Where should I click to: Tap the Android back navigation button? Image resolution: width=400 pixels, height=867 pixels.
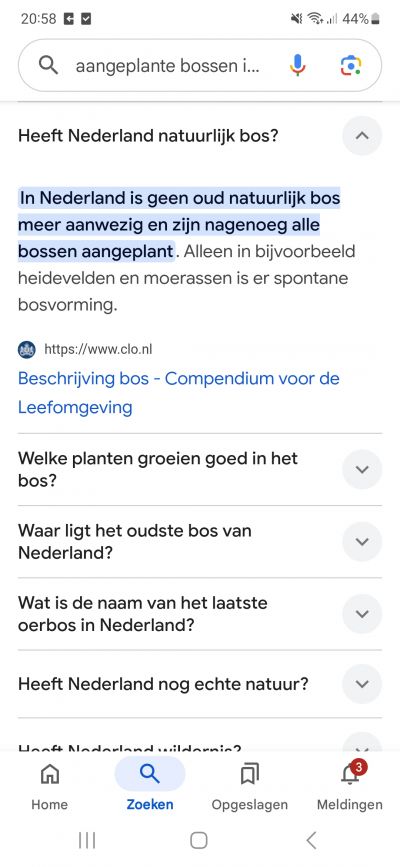coord(311,840)
